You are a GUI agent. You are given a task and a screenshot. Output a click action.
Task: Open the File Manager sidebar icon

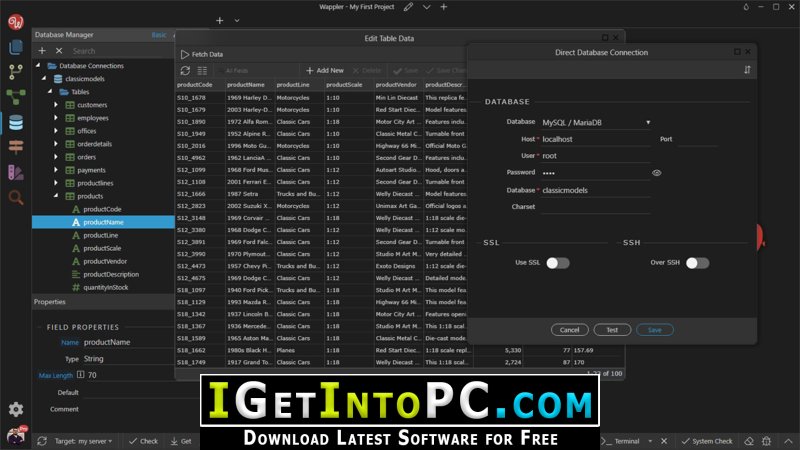point(16,47)
